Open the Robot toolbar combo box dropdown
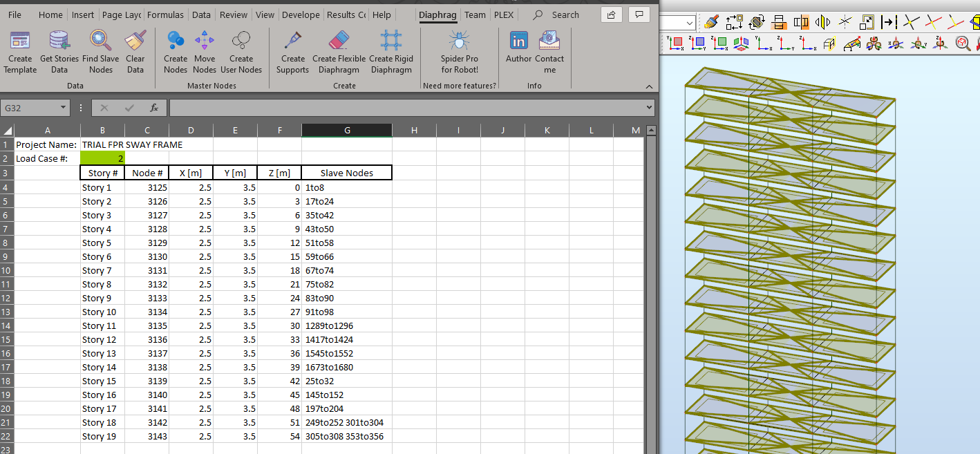Screen dimensions: 980x454 tap(690, 23)
